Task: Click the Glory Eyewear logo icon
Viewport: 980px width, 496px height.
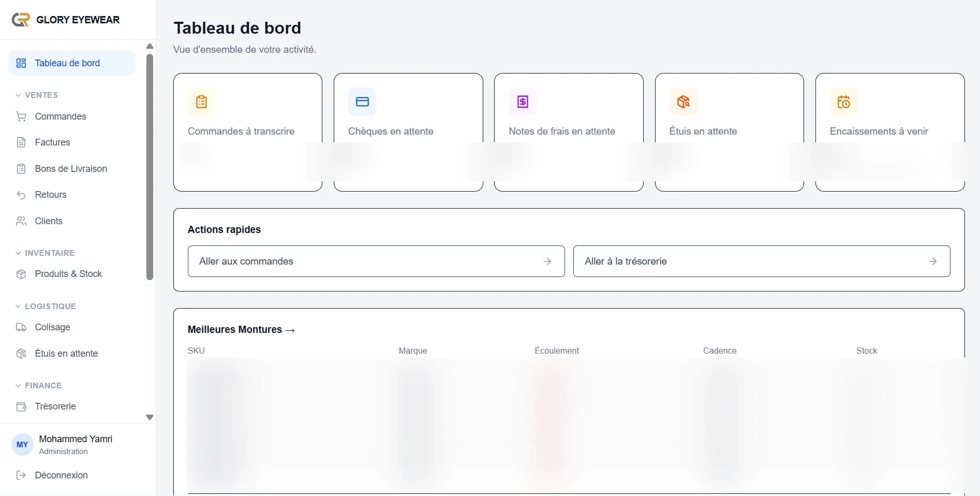Action: click(21, 20)
